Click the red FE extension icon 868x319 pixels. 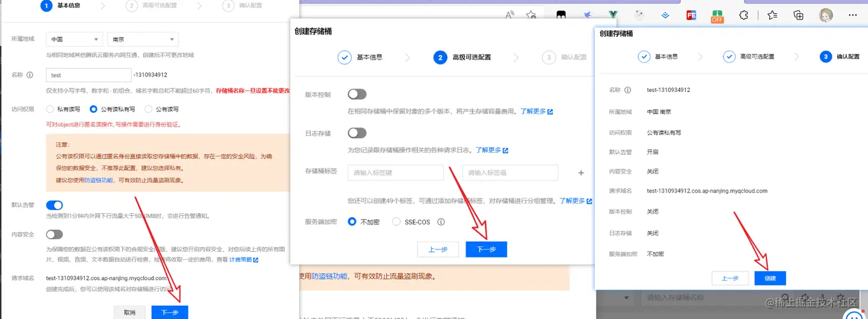click(x=692, y=16)
